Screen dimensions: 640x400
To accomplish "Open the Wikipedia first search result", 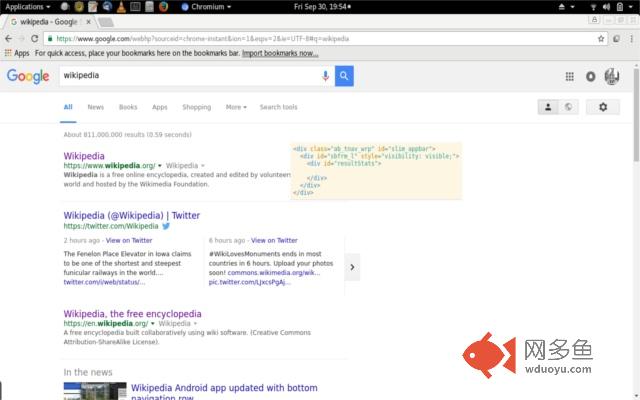I will coord(84,156).
